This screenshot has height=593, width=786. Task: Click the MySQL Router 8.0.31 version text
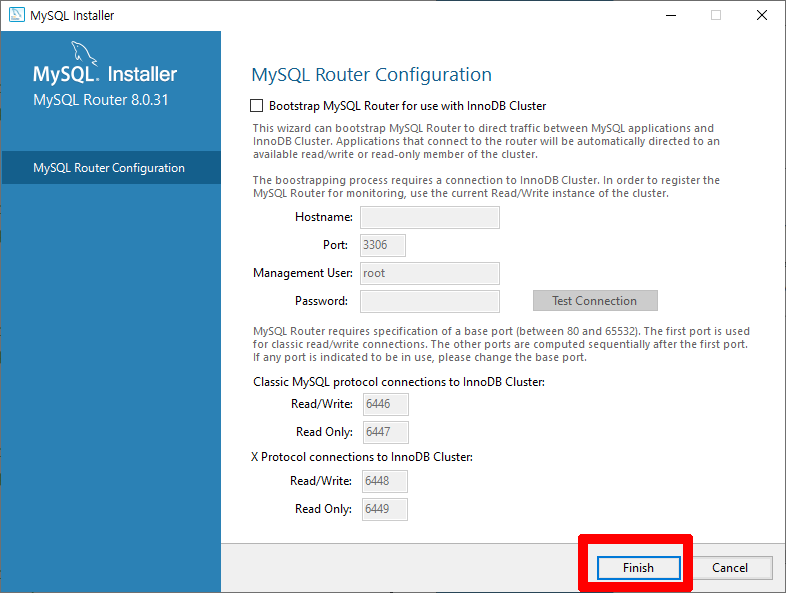[101, 100]
